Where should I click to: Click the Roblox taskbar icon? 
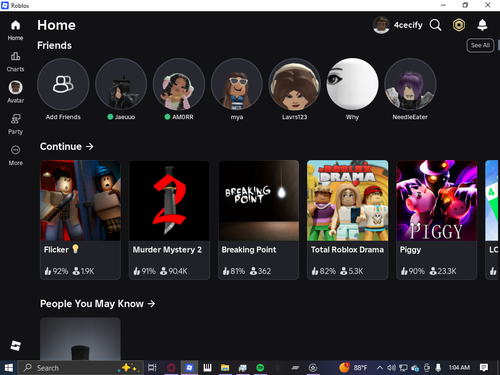point(189,368)
